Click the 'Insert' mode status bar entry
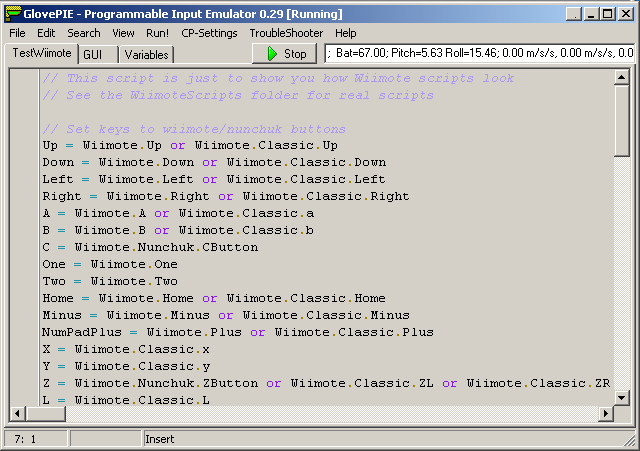The width and height of the screenshot is (640, 451). [160, 439]
